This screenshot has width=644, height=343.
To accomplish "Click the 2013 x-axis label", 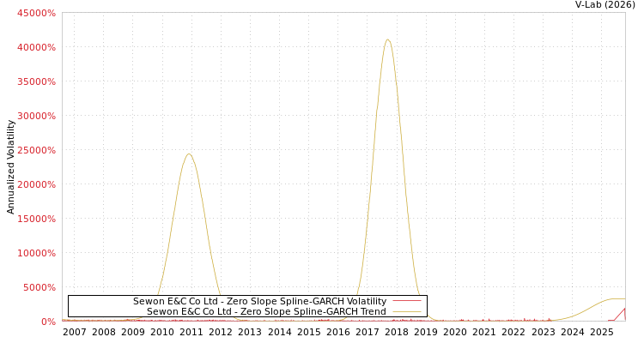I will point(250,332).
